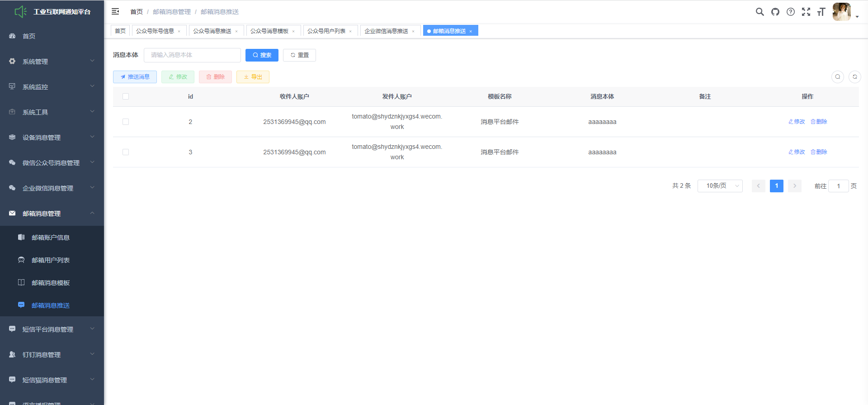The image size is (868, 405).
Task: Expand the 微信公众号消息管理 chevron
Action: (x=92, y=162)
